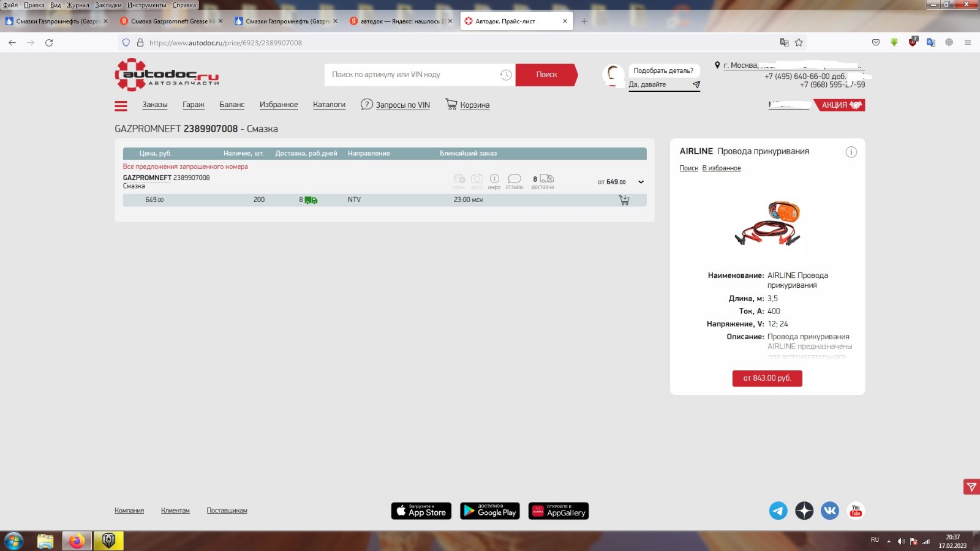Open uBlock Origin extension with badge 7
Screen dimensions: 980x551
coord(913,42)
